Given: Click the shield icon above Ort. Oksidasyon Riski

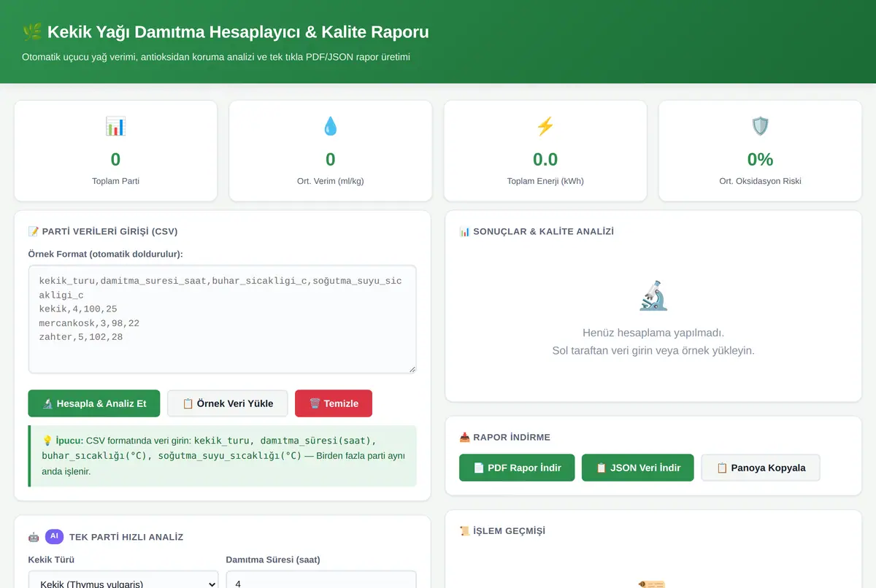Looking at the screenshot, I should (x=760, y=126).
